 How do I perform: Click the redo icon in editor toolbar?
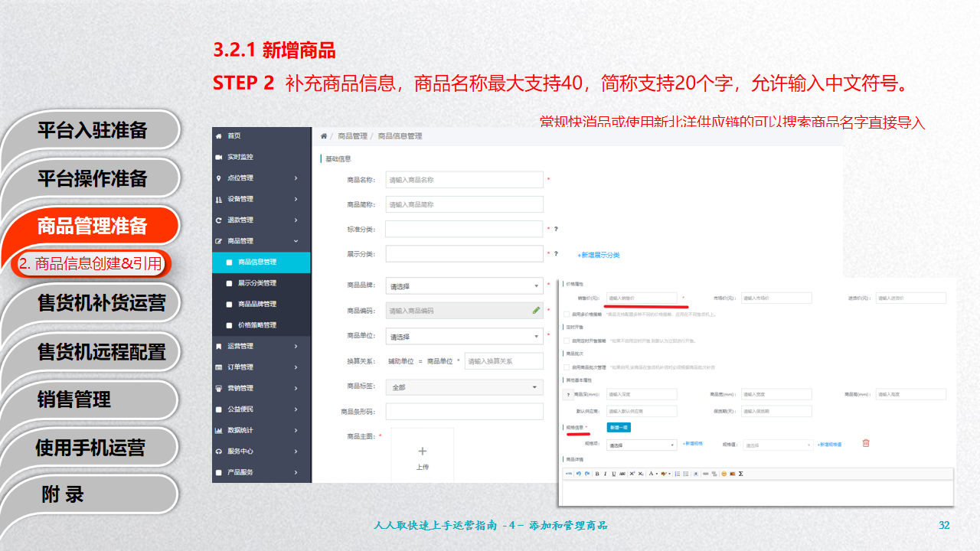point(587,474)
